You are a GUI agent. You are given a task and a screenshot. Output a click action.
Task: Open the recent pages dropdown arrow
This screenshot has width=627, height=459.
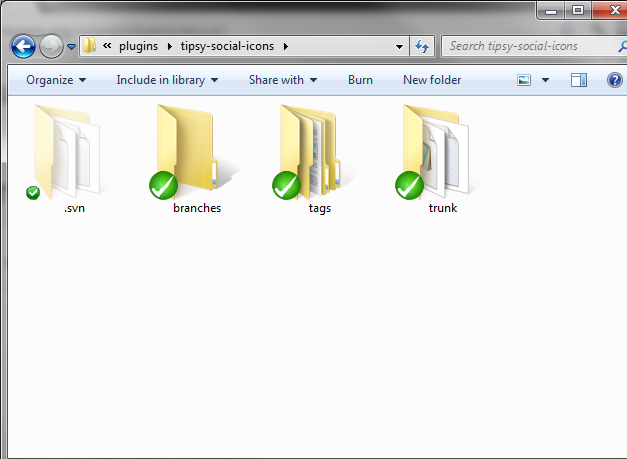coord(72,47)
